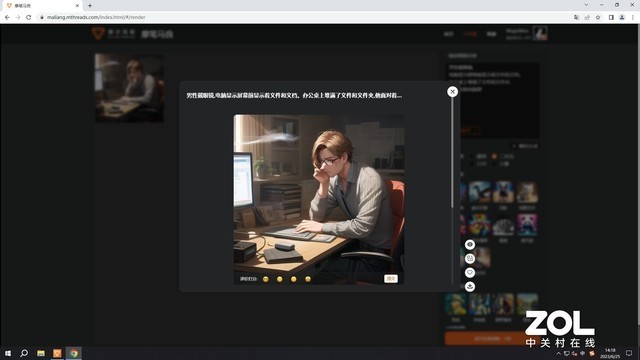Image resolution: width=640 pixels, height=360 pixels.
Task: Select the first rating emoji face
Action: tap(266, 279)
